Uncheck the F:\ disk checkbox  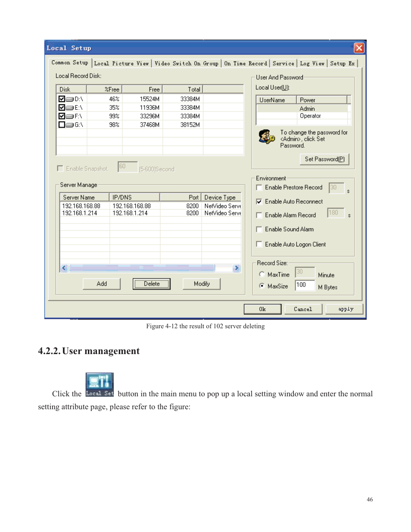tap(62, 116)
